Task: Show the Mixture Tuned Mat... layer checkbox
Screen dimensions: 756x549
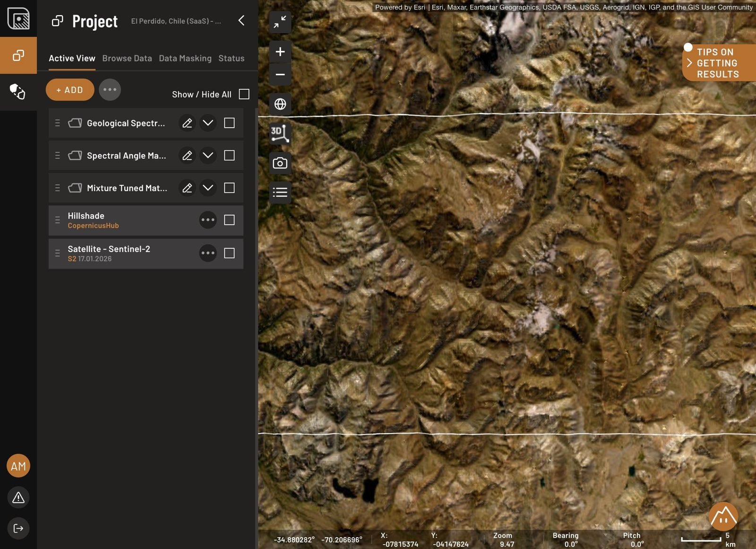Action: pos(229,188)
